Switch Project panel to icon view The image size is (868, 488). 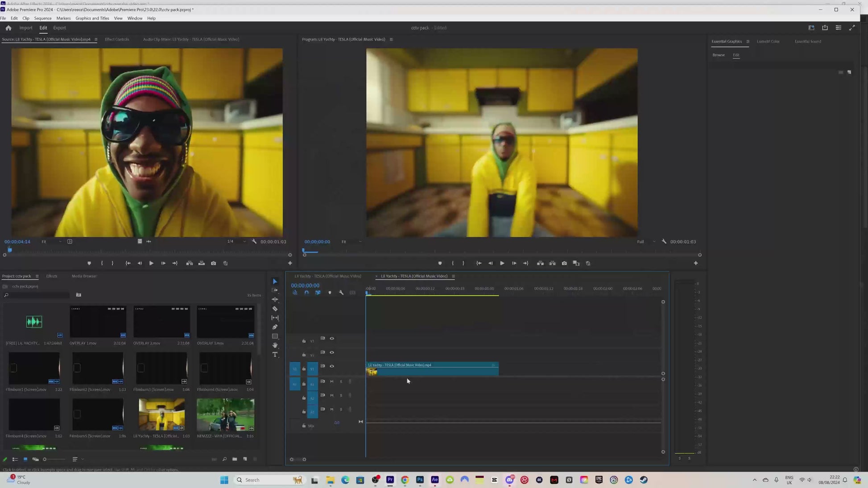click(x=25, y=459)
